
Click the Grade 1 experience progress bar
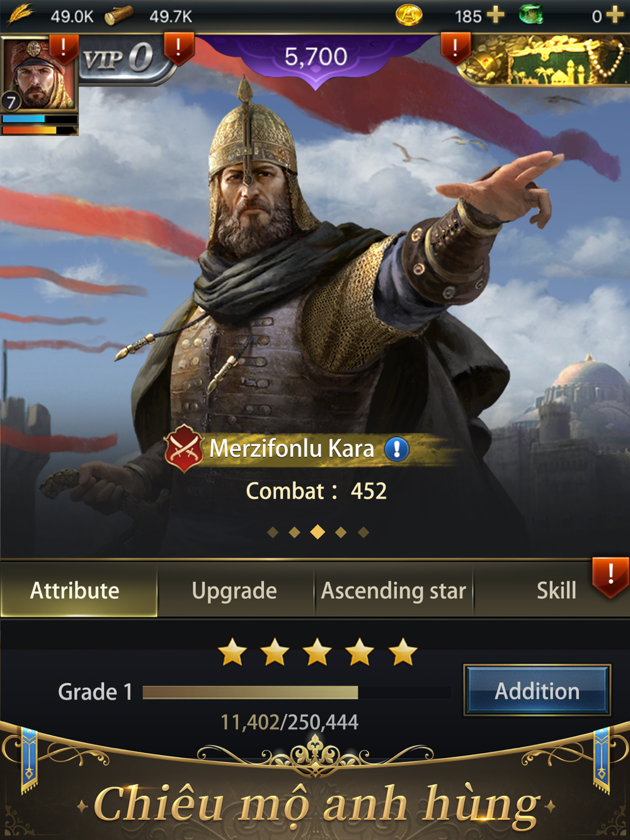click(x=297, y=692)
